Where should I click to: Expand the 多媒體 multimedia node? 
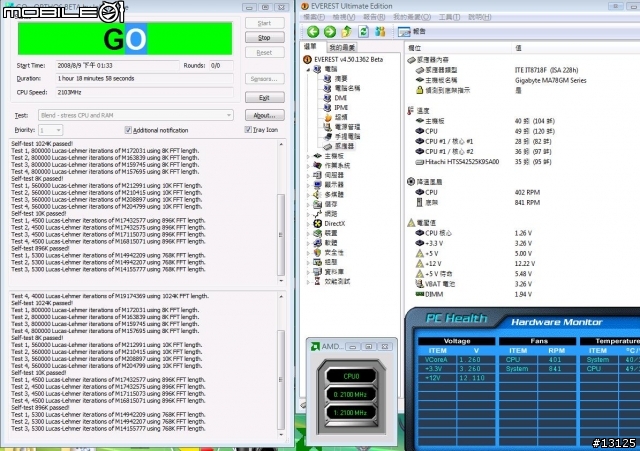[x=309, y=195]
